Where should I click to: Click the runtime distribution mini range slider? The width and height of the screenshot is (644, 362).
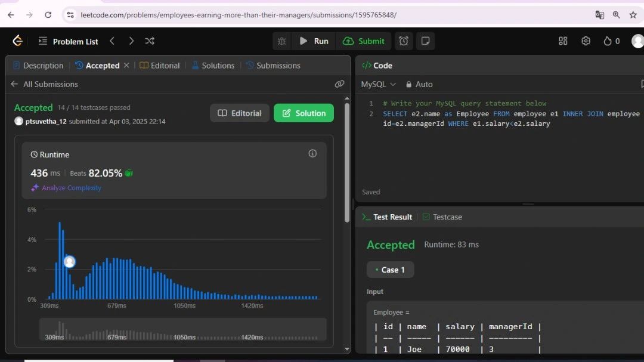[183, 330]
